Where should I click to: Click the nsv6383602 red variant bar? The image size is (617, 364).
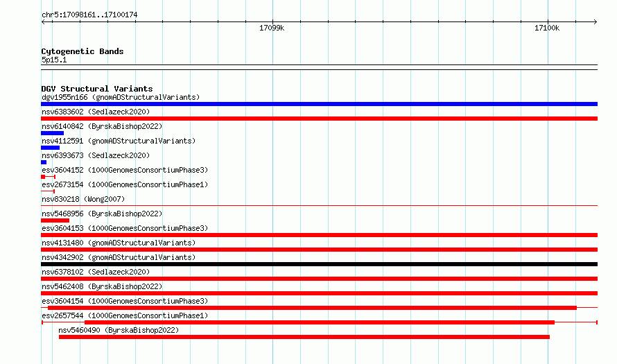tap(319, 119)
